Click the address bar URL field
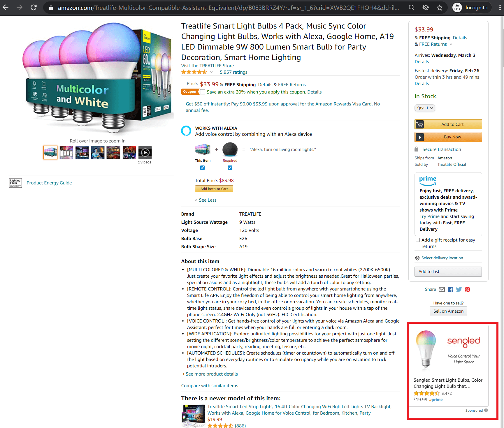This screenshot has width=504, height=428. click(228, 8)
